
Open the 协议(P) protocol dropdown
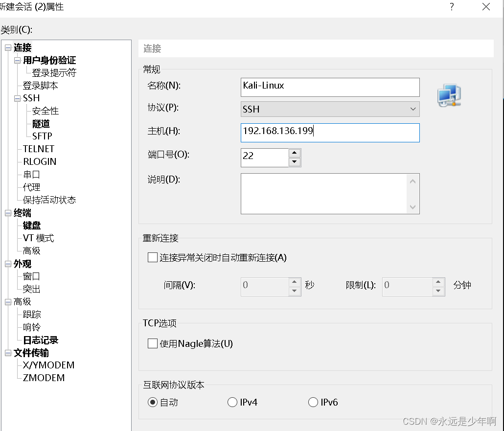(x=413, y=109)
